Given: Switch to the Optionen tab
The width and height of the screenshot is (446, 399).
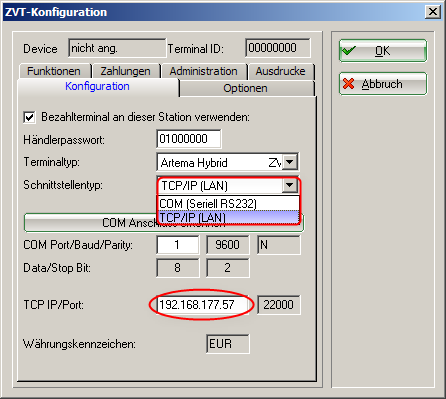Looking at the screenshot, I should pos(246,88).
